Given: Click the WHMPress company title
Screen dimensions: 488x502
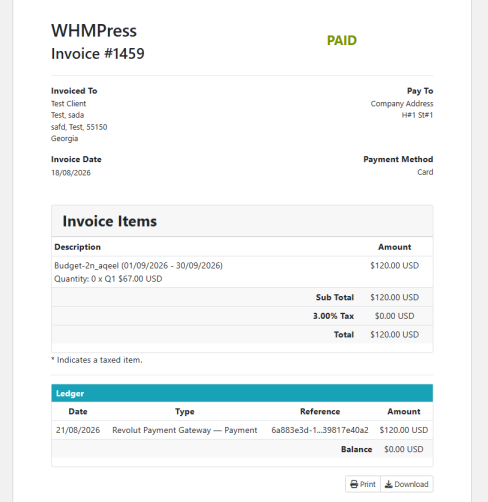Looking at the screenshot, I should (94, 31).
